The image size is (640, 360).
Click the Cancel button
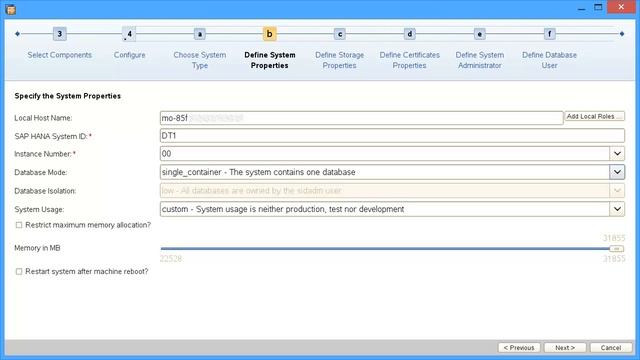click(x=611, y=348)
